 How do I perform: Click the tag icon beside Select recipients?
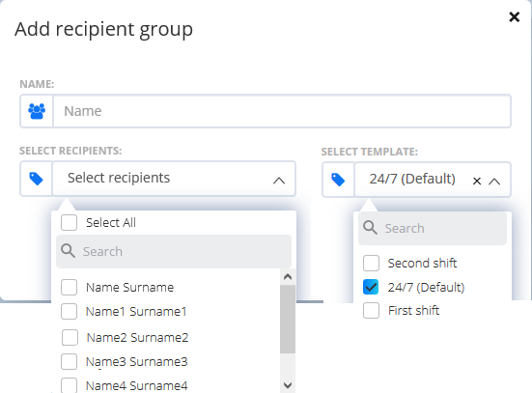point(36,179)
